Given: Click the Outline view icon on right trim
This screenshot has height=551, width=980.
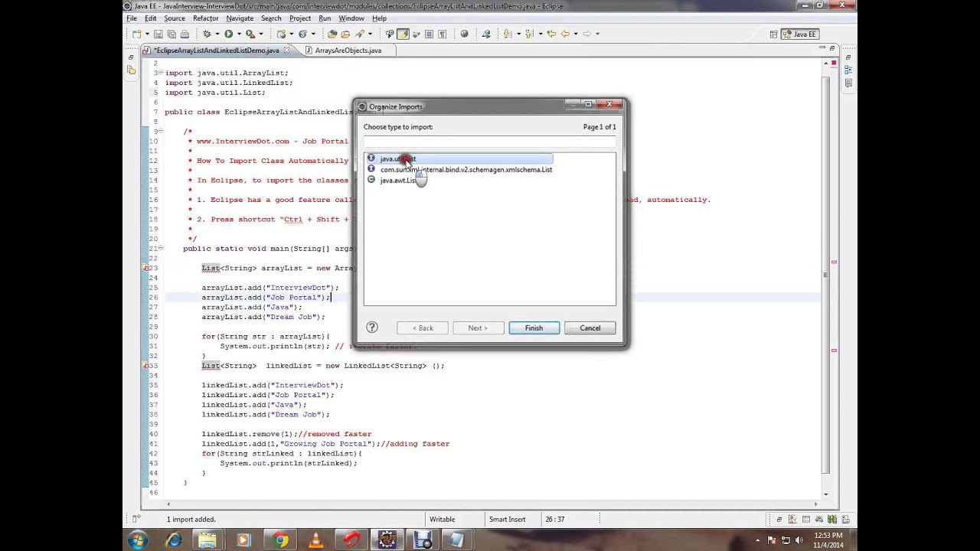Looking at the screenshot, I should coord(848,70).
